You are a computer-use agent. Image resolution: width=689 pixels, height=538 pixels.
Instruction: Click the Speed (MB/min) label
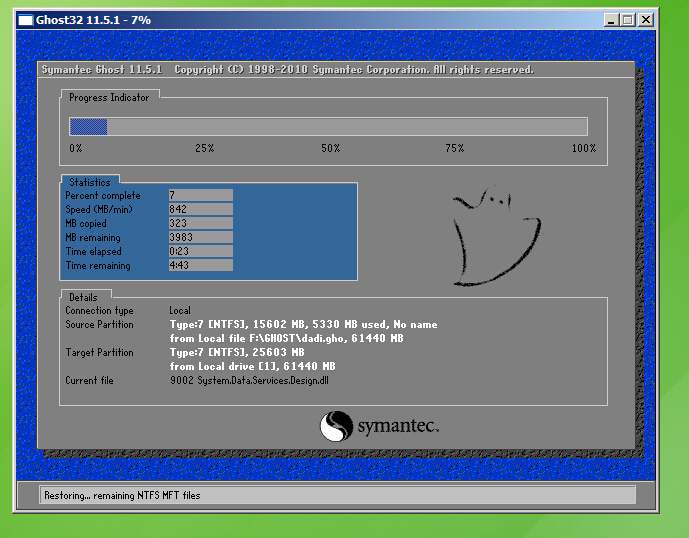coord(99,209)
